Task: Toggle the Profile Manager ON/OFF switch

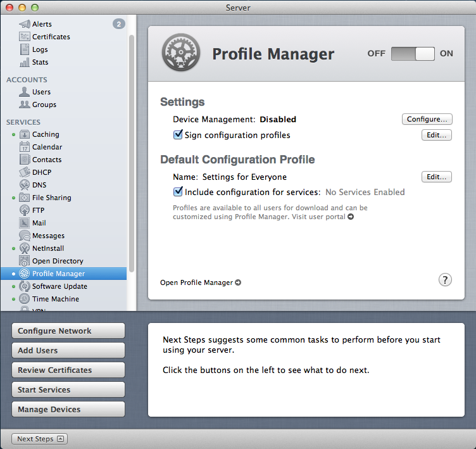Action: pos(413,54)
